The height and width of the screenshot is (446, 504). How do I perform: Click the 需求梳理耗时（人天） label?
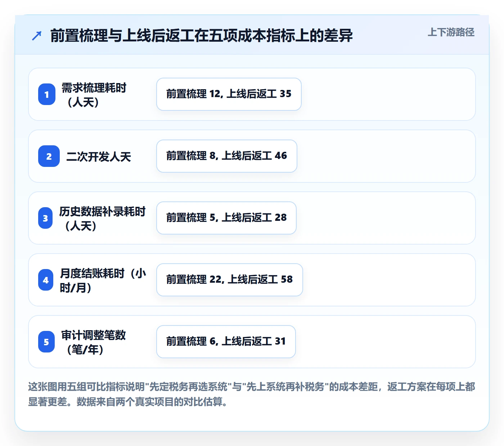pos(94,95)
